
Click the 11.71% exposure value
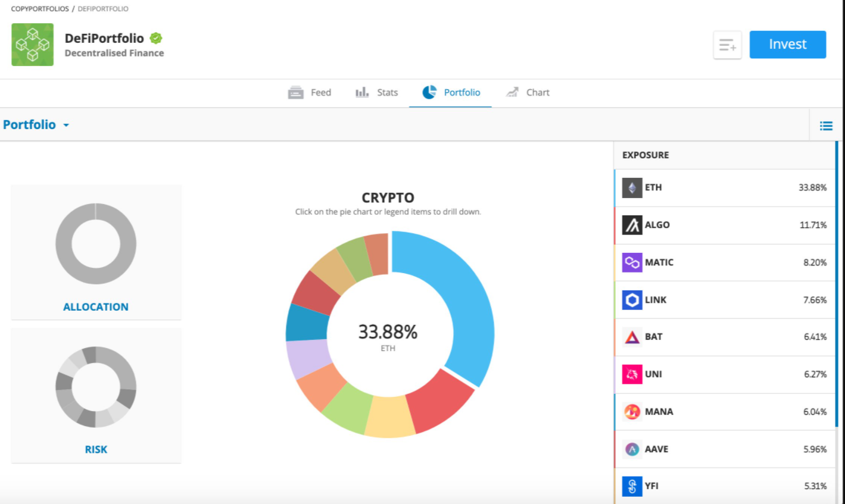[813, 225]
